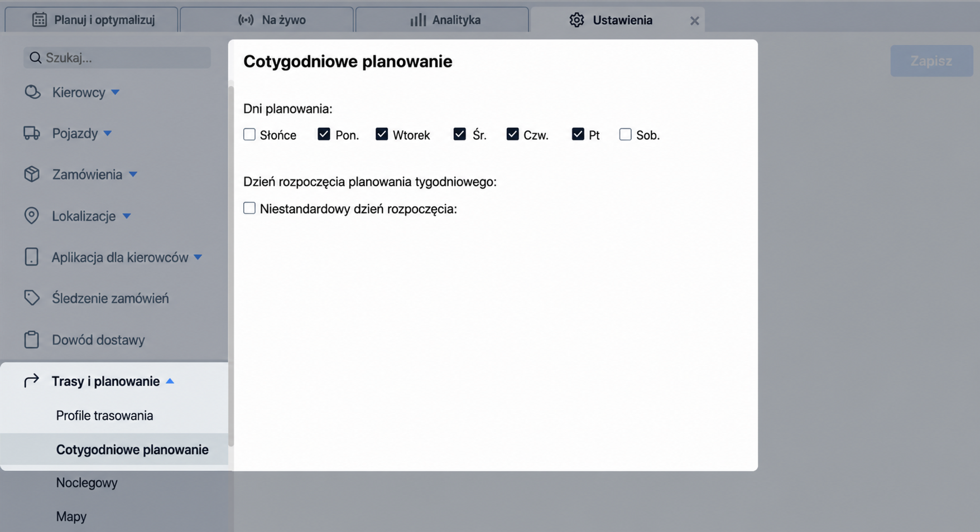
Task: Open Noclegowy settings item
Action: [87, 482]
